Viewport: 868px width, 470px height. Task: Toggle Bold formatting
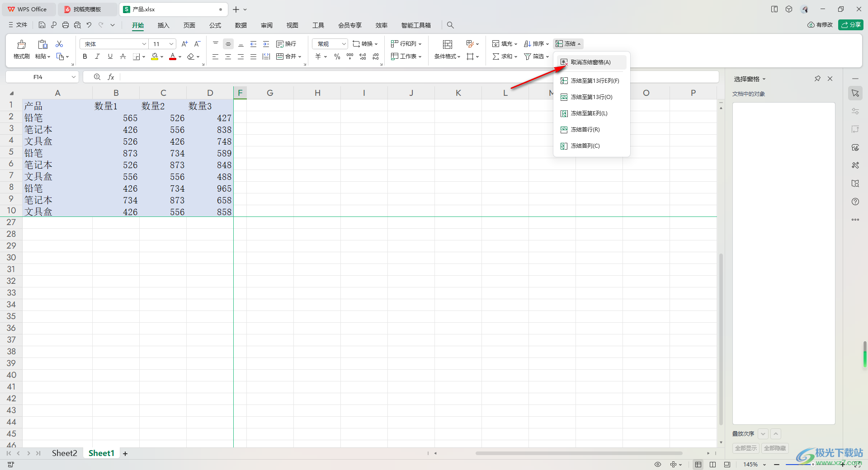(x=85, y=56)
